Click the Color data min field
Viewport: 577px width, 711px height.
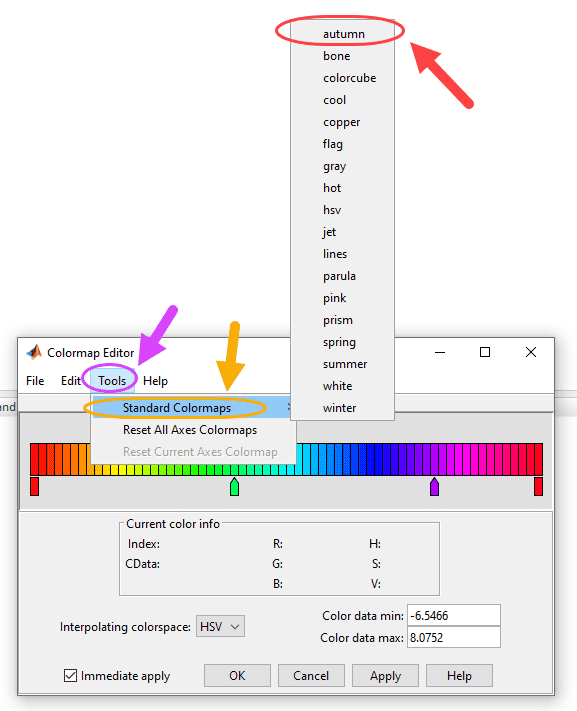[x=454, y=615]
